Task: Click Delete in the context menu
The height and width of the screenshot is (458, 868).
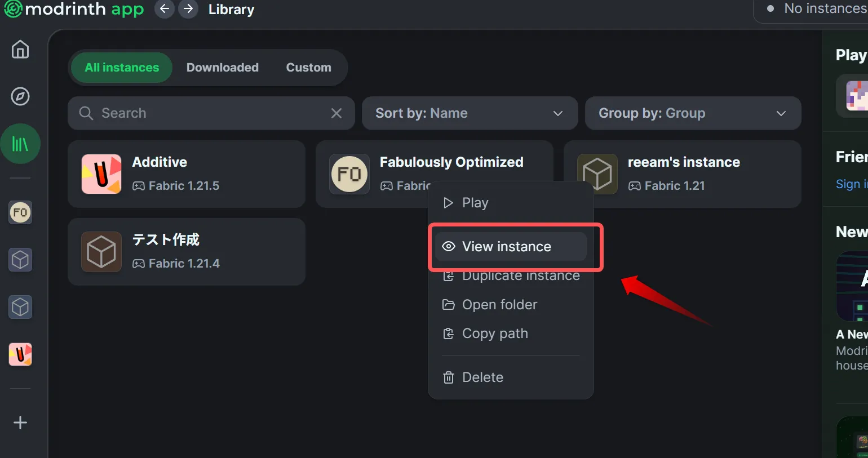Action: pyautogui.click(x=482, y=377)
